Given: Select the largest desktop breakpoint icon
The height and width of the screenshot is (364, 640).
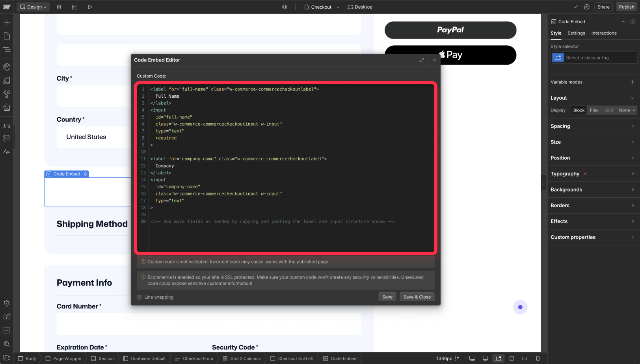Looking at the screenshot, I should click(x=472, y=358).
